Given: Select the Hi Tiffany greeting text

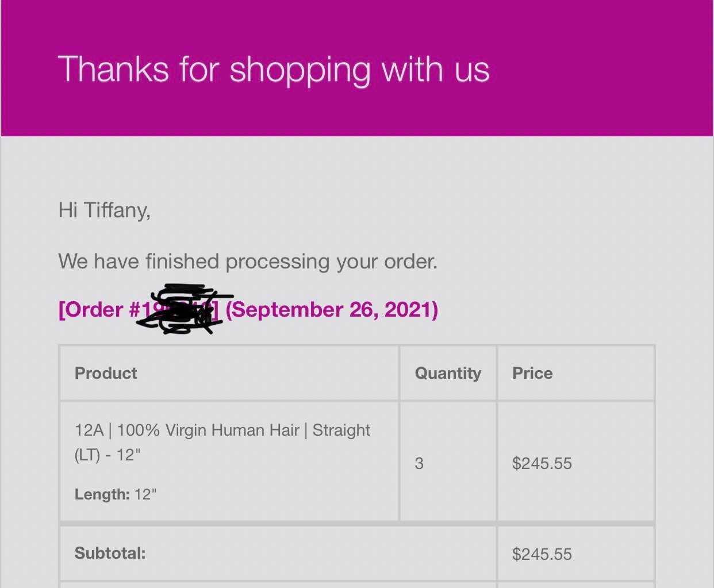Looking at the screenshot, I should tap(104, 210).
